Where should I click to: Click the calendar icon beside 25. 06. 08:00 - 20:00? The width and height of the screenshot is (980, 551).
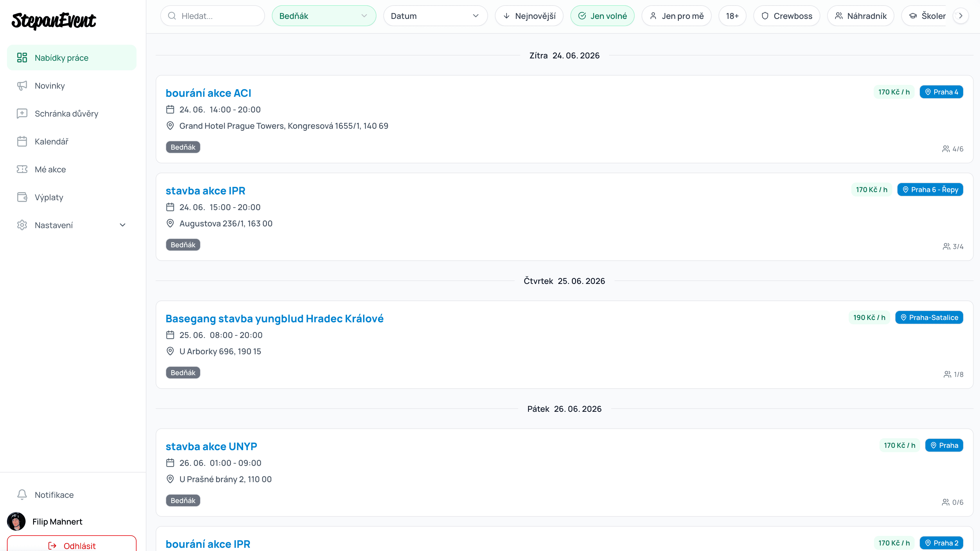(170, 335)
